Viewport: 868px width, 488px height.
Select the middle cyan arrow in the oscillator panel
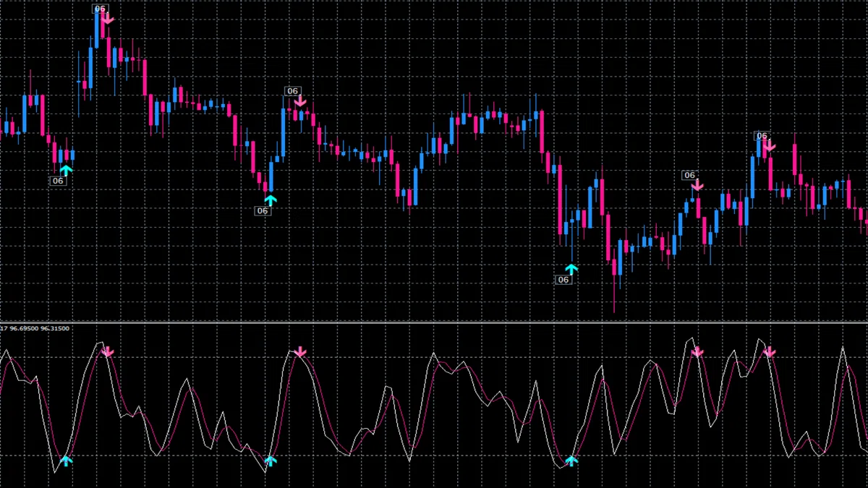(x=271, y=461)
